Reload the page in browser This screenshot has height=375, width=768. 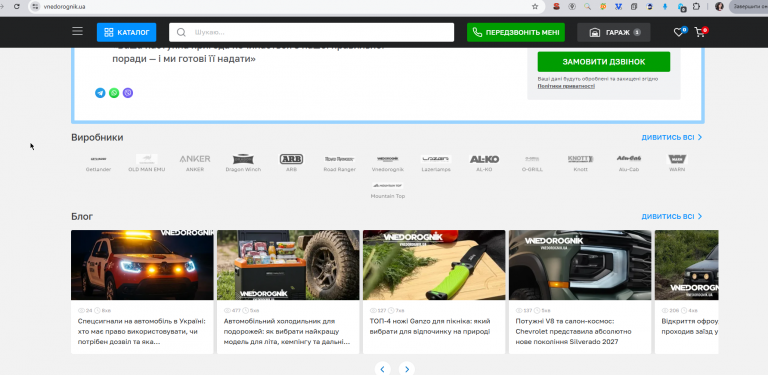click(x=17, y=6)
